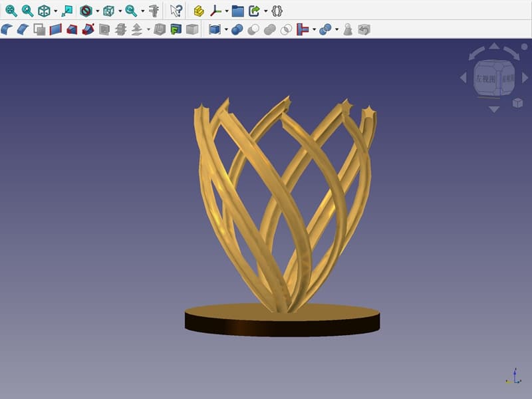Select the Fillet tool
Viewport: 532px width, 399px height.
coord(7,29)
